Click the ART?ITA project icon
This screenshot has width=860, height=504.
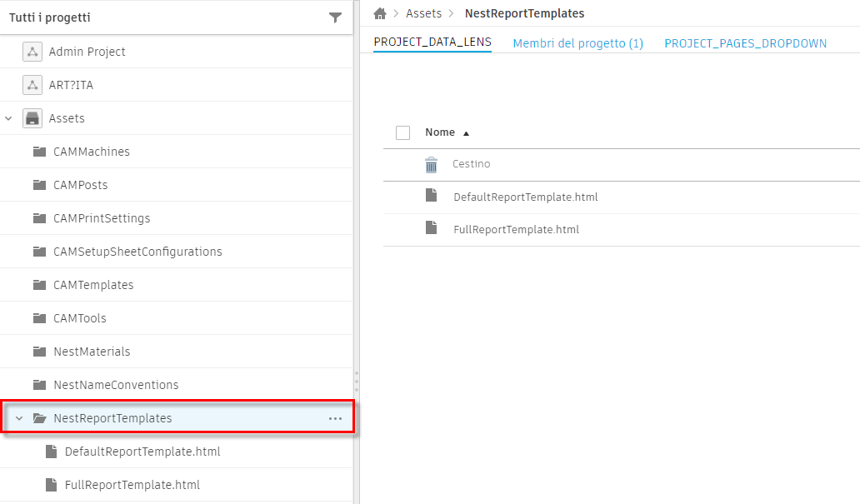coord(32,84)
